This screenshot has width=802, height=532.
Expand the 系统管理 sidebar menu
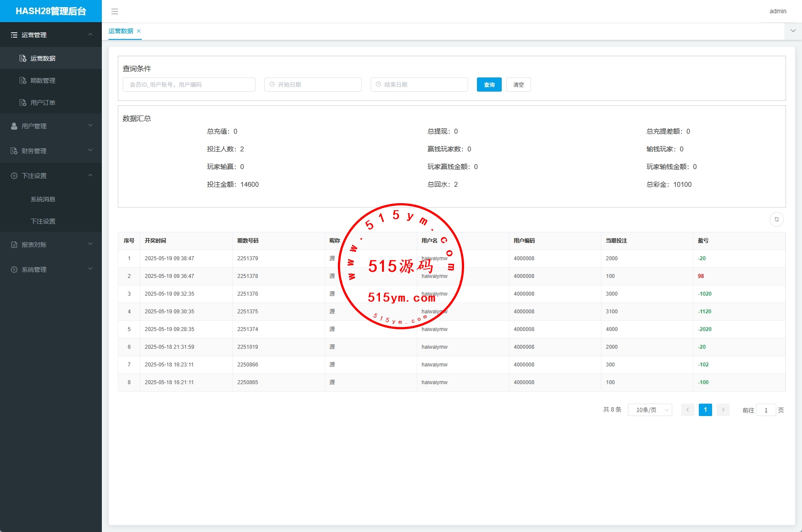(x=51, y=270)
